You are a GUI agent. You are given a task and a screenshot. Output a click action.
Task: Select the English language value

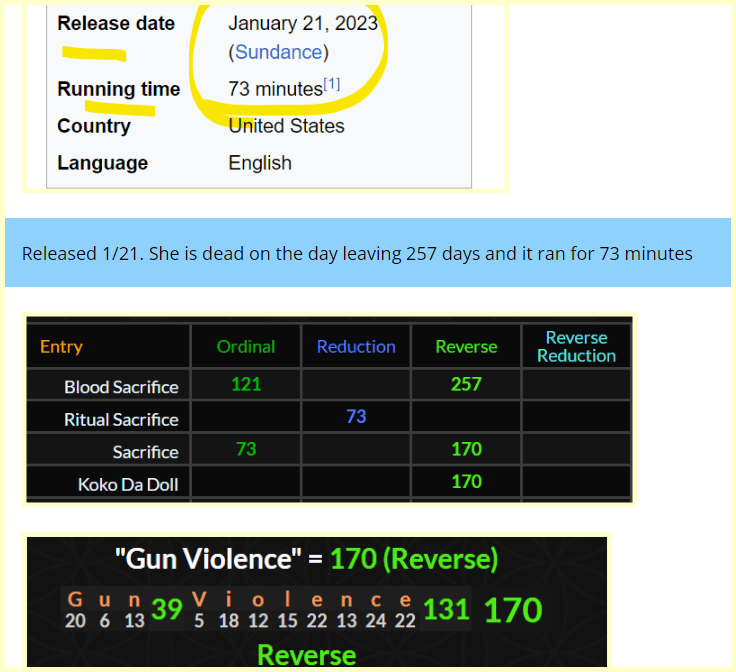(x=260, y=163)
